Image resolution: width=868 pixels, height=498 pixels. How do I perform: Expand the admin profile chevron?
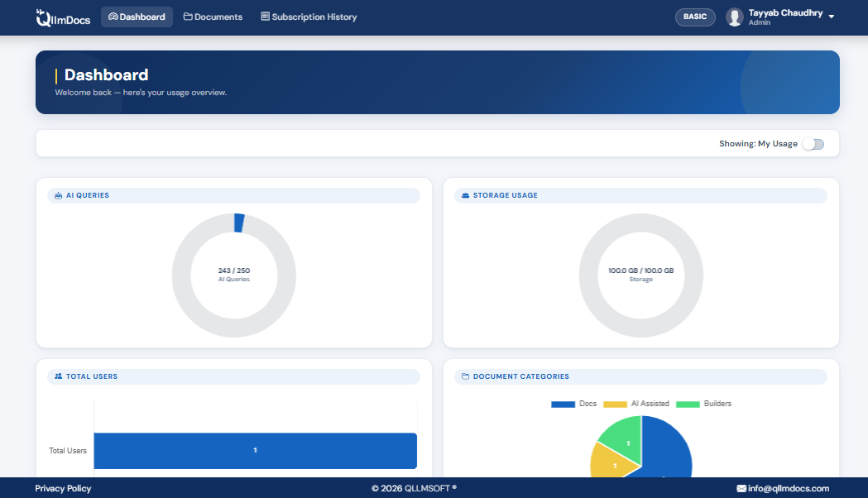click(832, 17)
